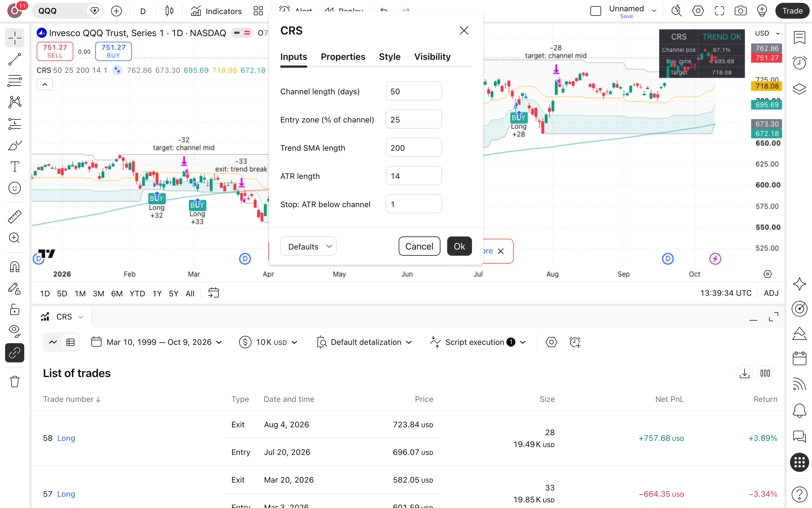The image size is (812, 508).
Task: Switch to the Visibility tab
Action: (x=432, y=57)
